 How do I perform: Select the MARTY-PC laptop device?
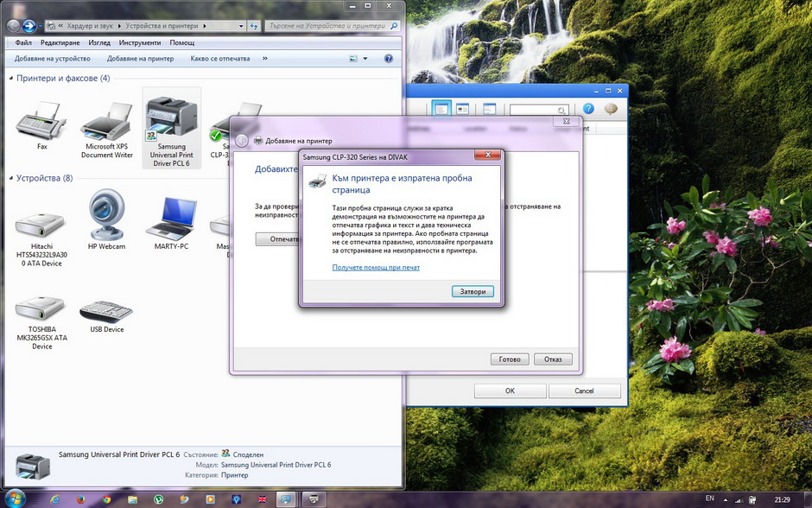coord(171,219)
